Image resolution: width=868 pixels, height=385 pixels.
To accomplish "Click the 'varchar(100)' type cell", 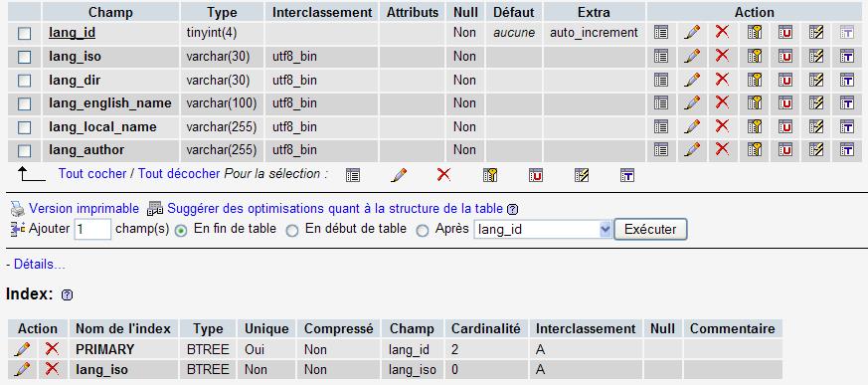I will coord(222,103).
